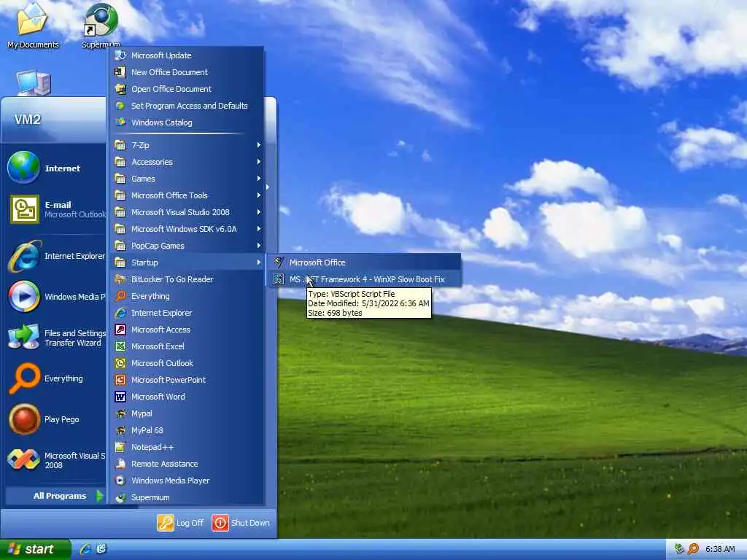Click the Shut Down button
Screen dimensions: 747x560
click(x=241, y=523)
